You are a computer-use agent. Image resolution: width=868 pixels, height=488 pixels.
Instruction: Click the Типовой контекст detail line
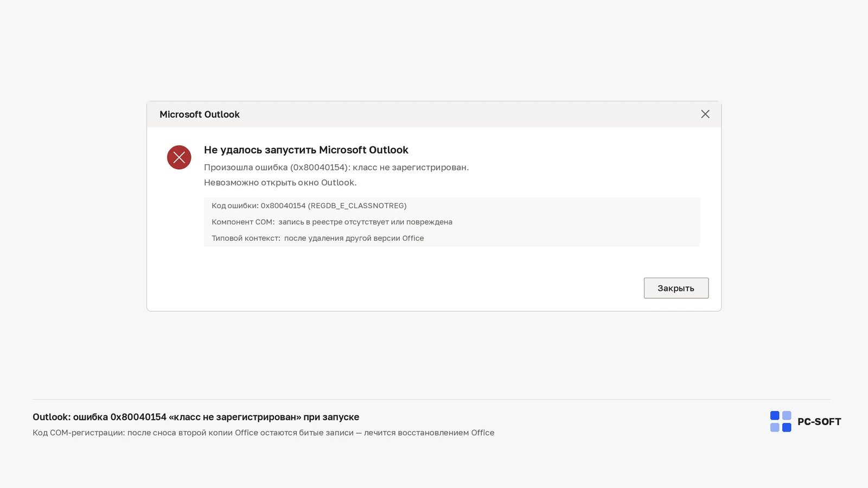point(318,238)
